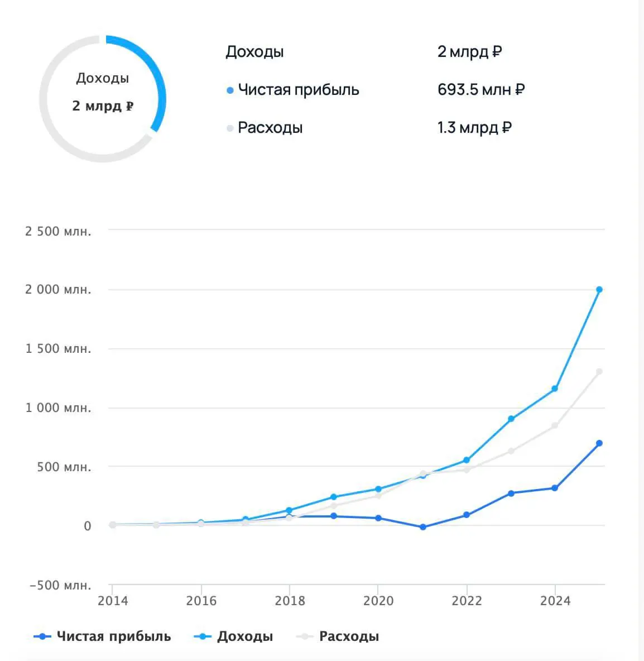
Task: Click the donut center label 2 млрд ₽
Action: pyautogui.click(x=103, y=106)
